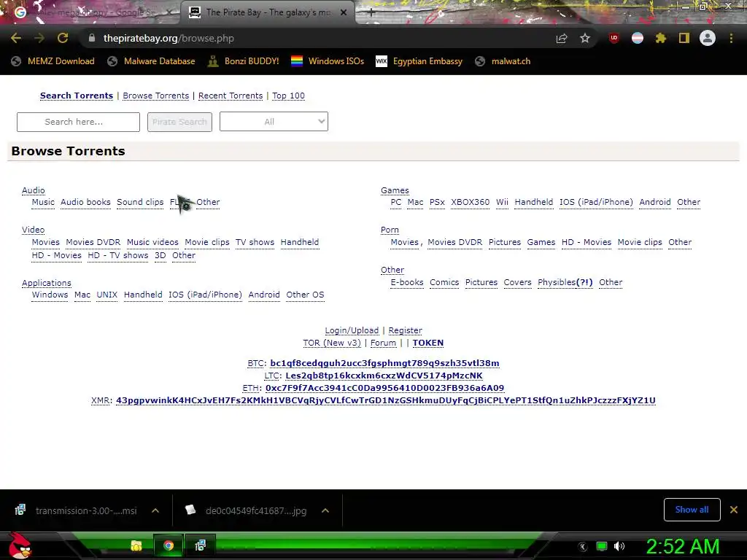Open Comics under Other
747x560 pixels.
(x=444, y=282)
